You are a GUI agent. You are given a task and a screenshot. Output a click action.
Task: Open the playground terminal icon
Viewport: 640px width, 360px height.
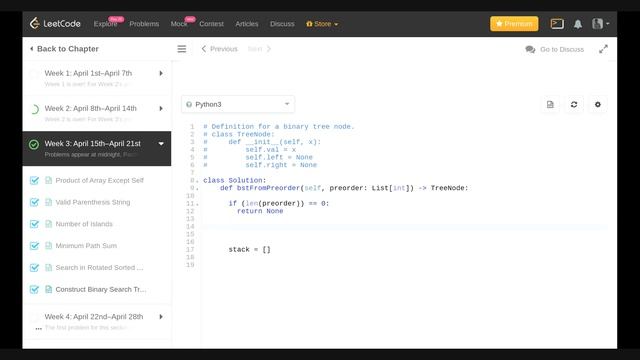[557, 24]
